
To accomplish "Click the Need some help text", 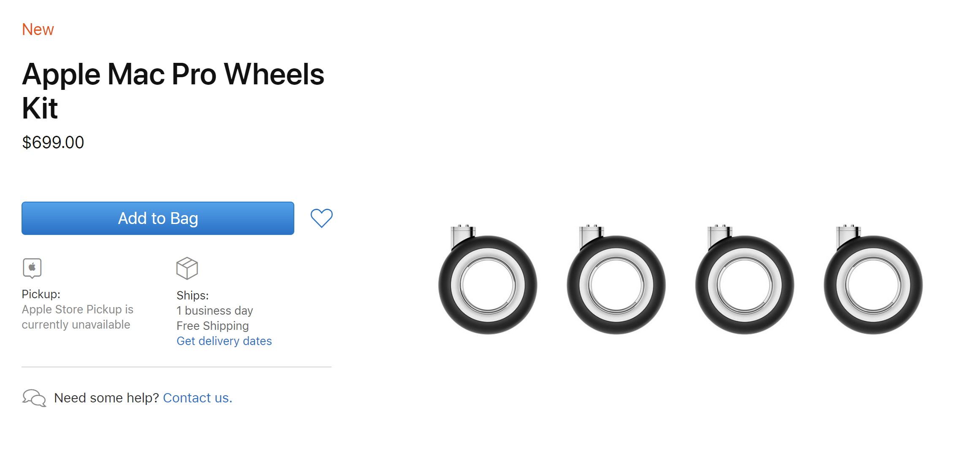I will point(106,398).
